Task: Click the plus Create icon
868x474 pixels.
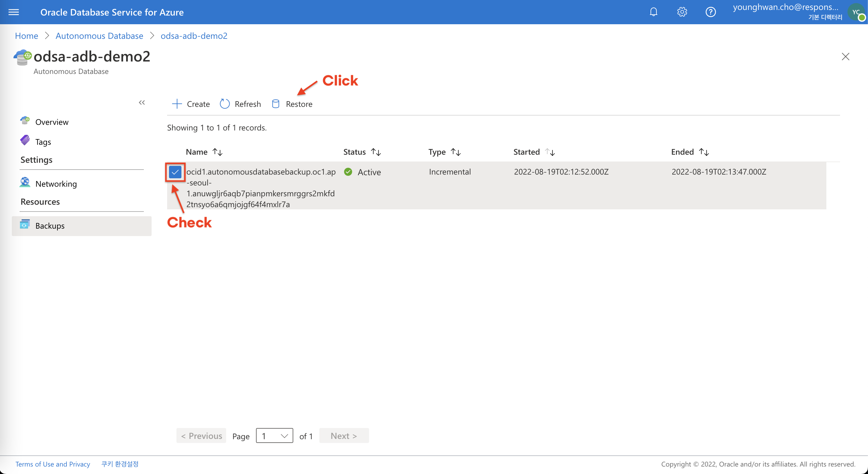Action: coord(177,104)
